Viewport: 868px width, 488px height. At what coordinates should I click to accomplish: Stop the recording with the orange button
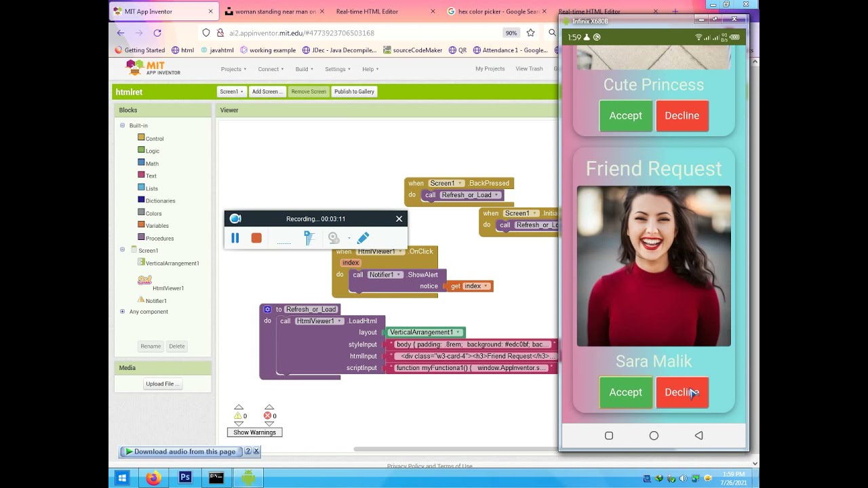tap(256, 238)
